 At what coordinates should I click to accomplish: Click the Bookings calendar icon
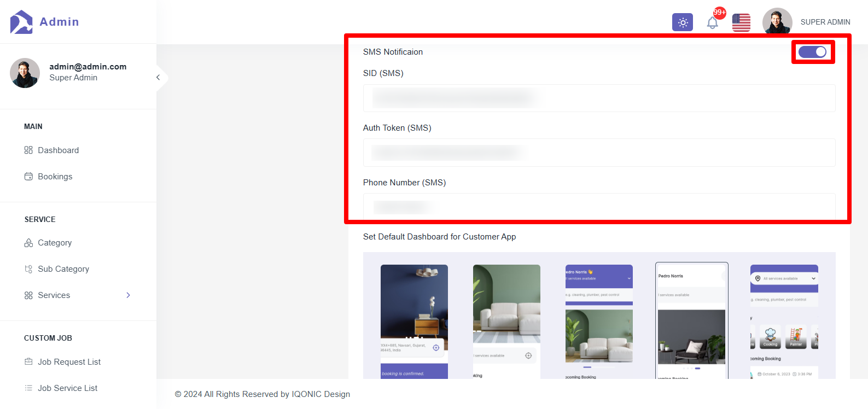tap(28, 177)
